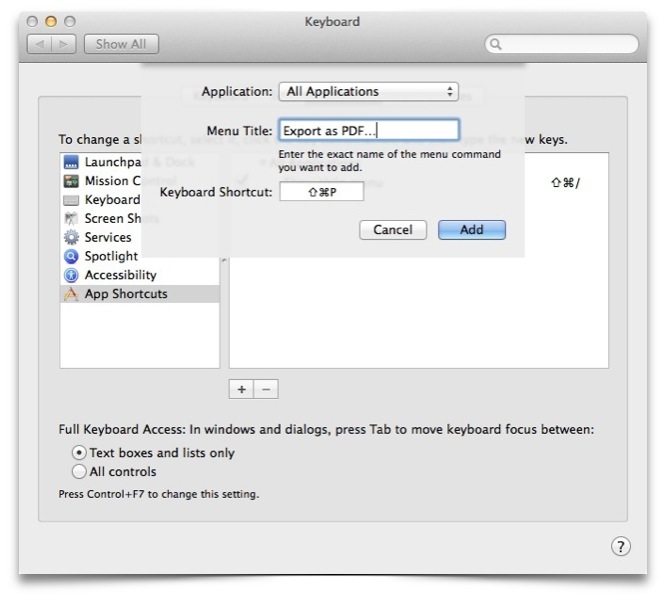The width and height of the screenshot is (666, 595).
Task: Click the Screen Shots icon
Action: click(x=71, y=218)
